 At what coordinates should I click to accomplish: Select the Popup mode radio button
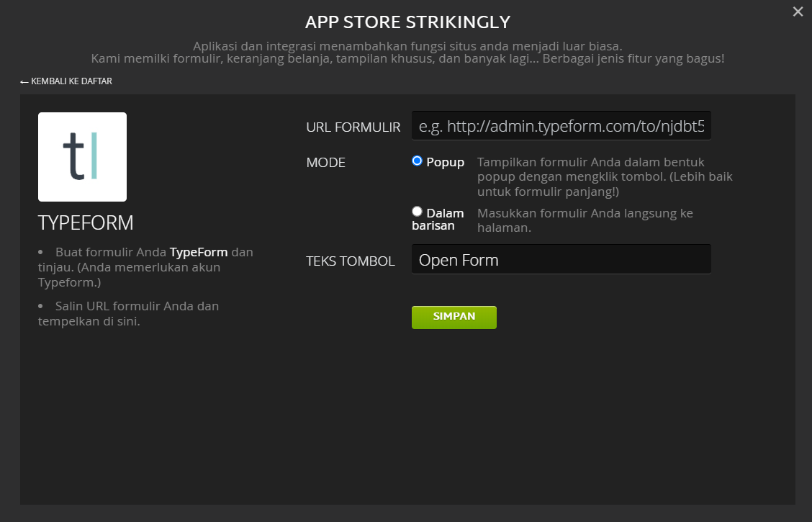click(417, 161)
